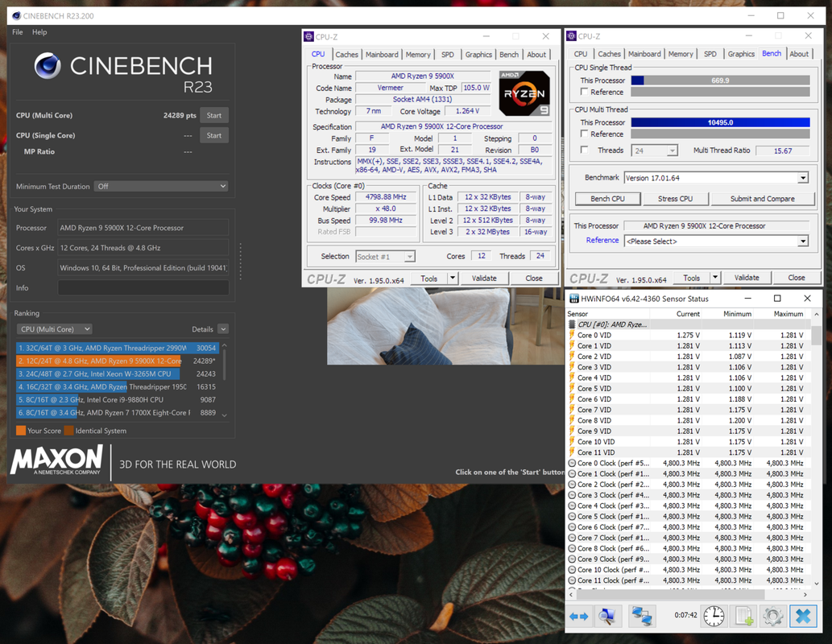Open Minimum Test Duration dropdown
The width and height of the screenshot is (832, 644).
(x=161, y=186)
